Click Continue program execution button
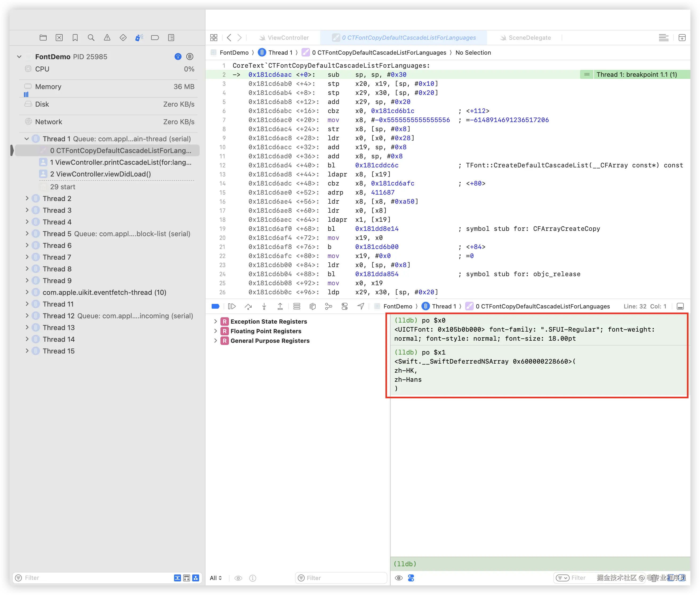The image size is (700, 595). [x=232, y=306]
